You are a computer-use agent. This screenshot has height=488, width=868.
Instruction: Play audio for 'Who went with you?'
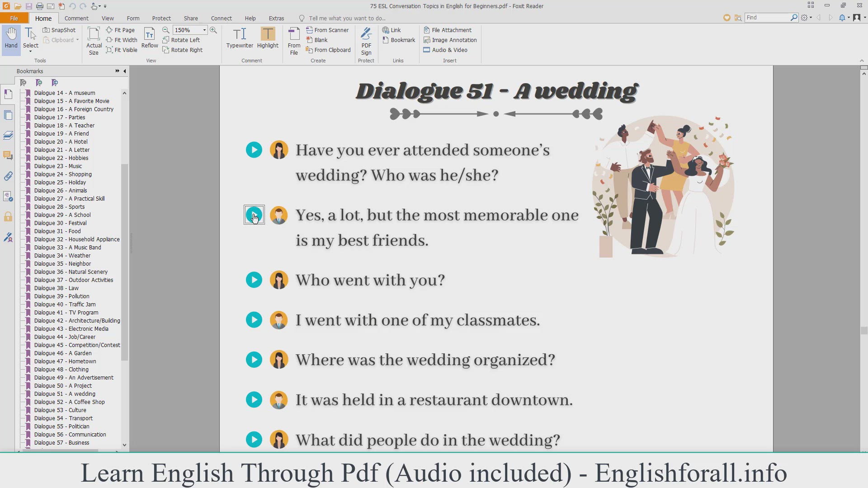click(x=254, y=280)
